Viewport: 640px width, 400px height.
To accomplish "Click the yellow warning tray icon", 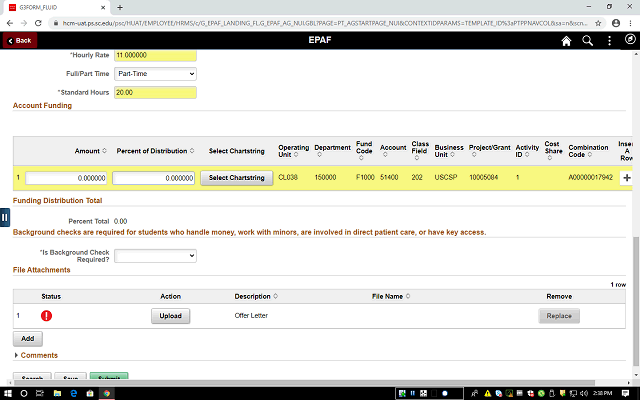I will tap(488, 393).
